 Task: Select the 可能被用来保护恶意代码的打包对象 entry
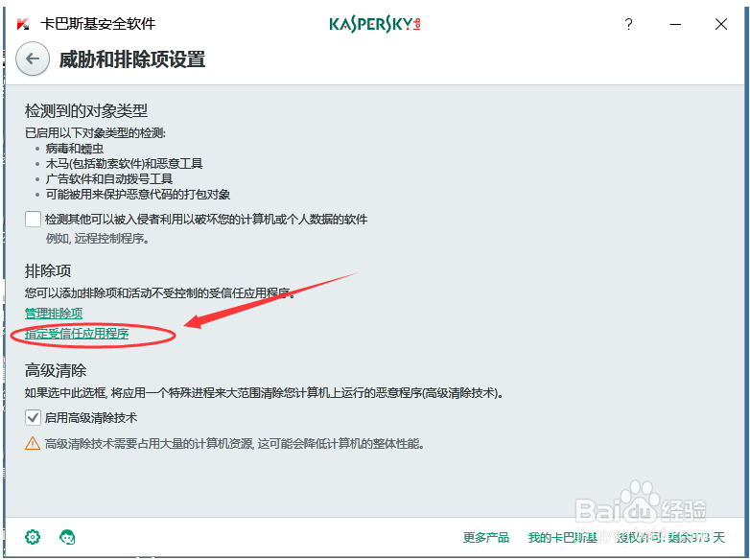pos(138,195)
